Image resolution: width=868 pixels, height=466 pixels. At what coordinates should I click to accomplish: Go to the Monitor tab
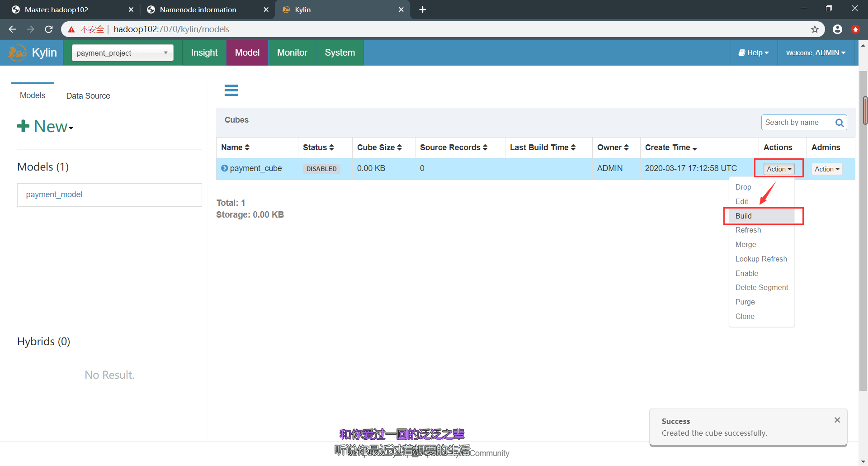(292, 53)
